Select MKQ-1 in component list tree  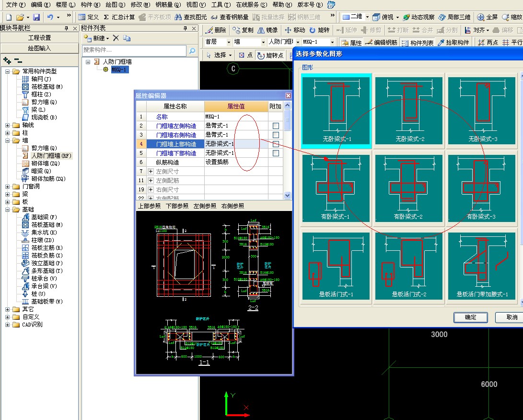pos(119,70)
